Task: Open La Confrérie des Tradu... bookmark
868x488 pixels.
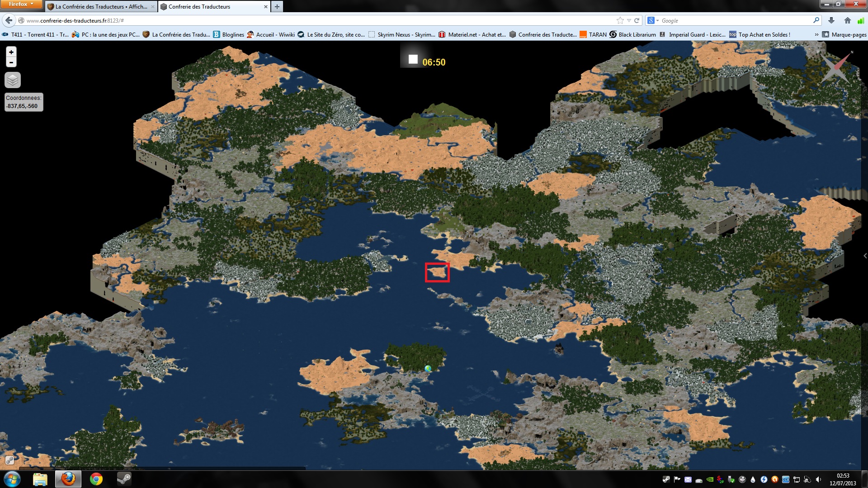Action: pos(176,34)
